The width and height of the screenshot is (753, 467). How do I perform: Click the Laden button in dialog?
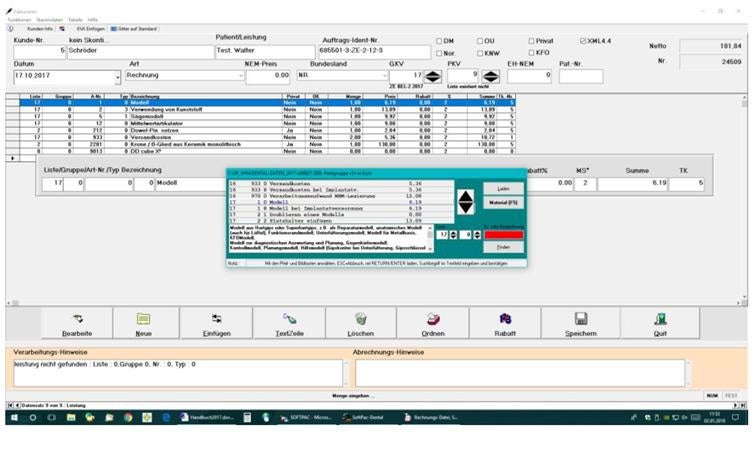503,189
